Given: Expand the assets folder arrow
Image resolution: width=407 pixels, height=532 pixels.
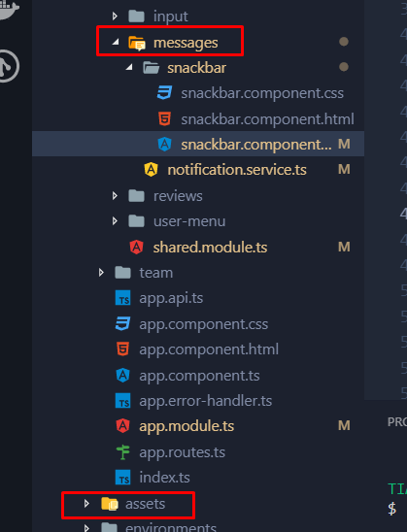Looking at the screenshot, I should coord(86,504).
